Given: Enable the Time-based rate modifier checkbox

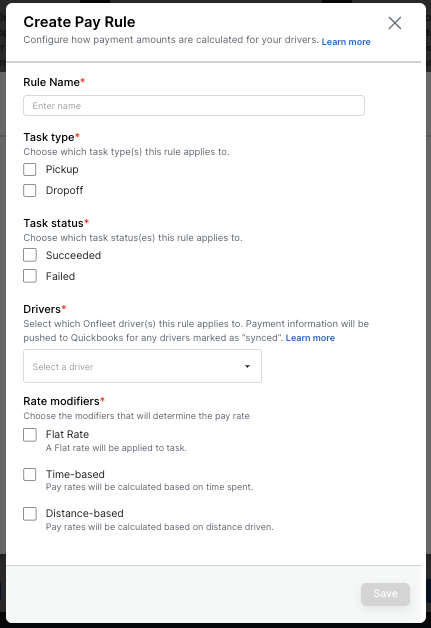Looking at the screenshot, I should tap(30, 474).
